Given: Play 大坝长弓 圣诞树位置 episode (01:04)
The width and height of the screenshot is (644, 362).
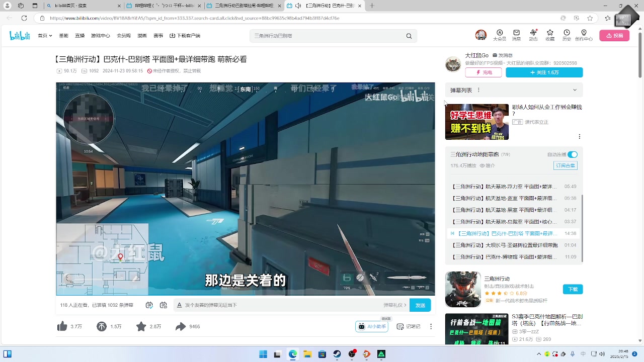Looking at the screenshot, I should [514, 245].
